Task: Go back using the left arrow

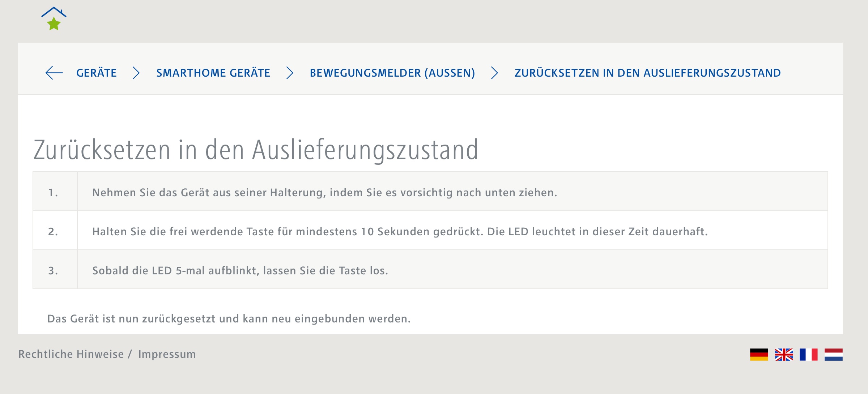Action: (x=54, y=73)
